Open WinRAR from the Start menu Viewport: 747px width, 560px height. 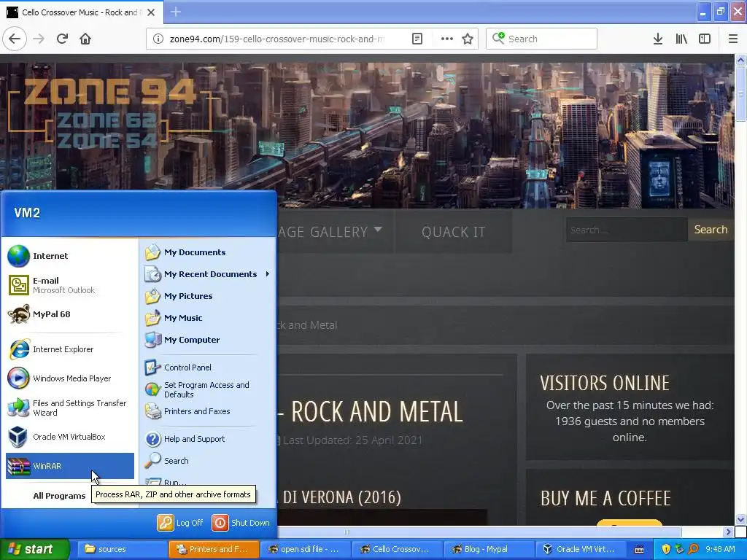(x=70, y=466)
